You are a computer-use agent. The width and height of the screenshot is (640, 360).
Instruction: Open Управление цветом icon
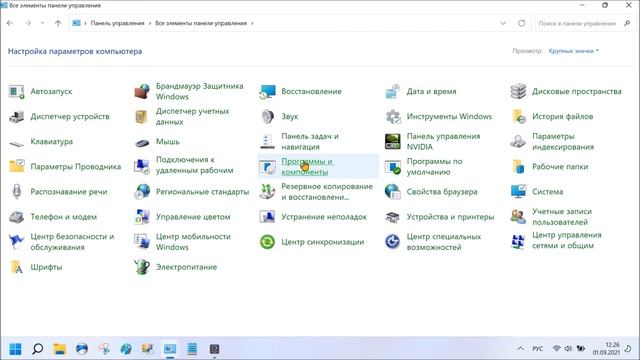142,217
